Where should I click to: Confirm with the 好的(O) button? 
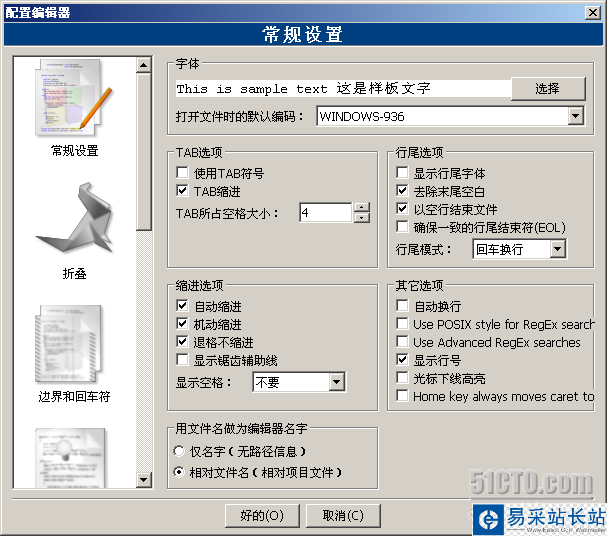(x=262, y=515)
